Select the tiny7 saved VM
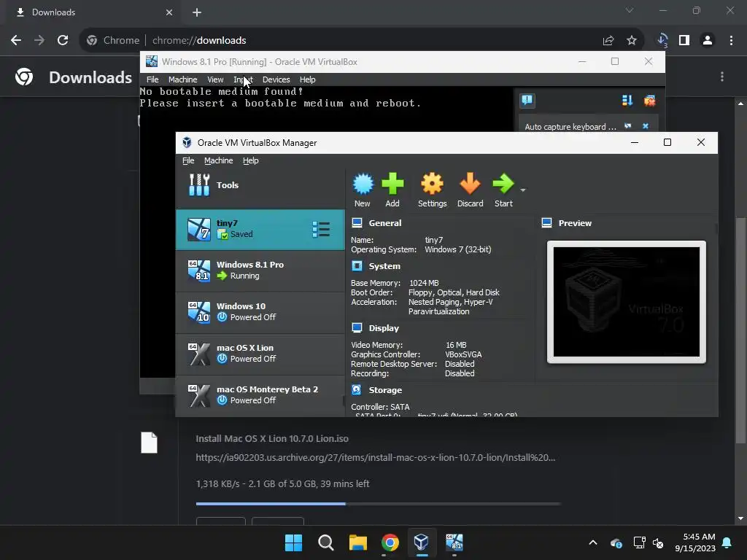 (260, 230)
